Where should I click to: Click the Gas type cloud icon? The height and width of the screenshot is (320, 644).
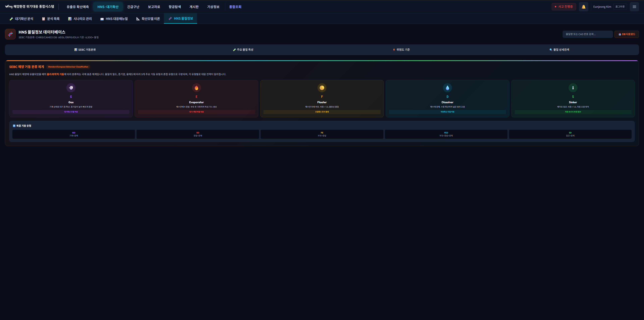click(x=71, y=88)
